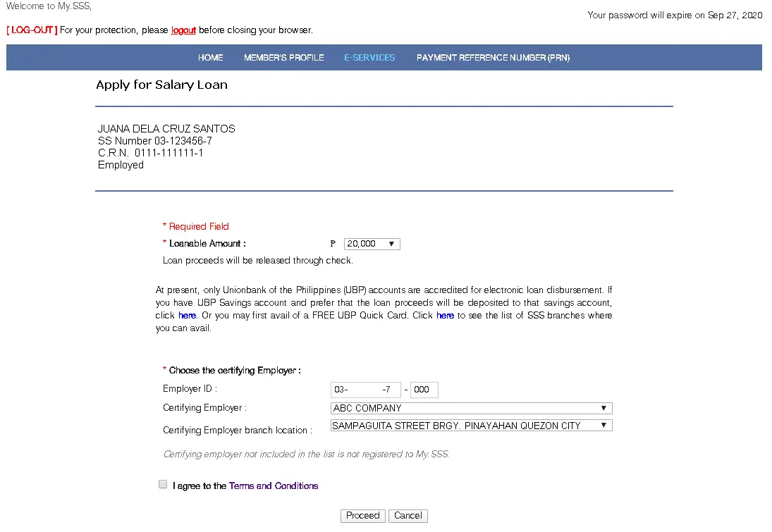Image resolution: width=772 pixels, height=532 pixels.
Task: Open the logout link
Action: click(183, 30)
